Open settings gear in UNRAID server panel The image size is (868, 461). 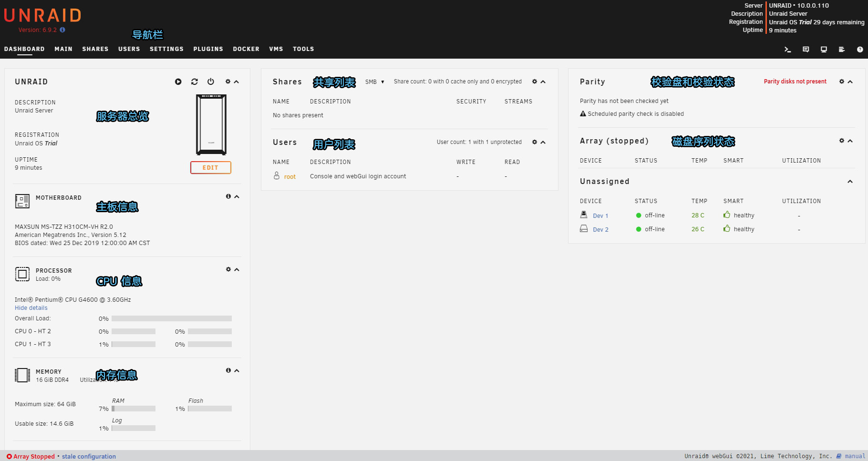[x=228, y=82]
